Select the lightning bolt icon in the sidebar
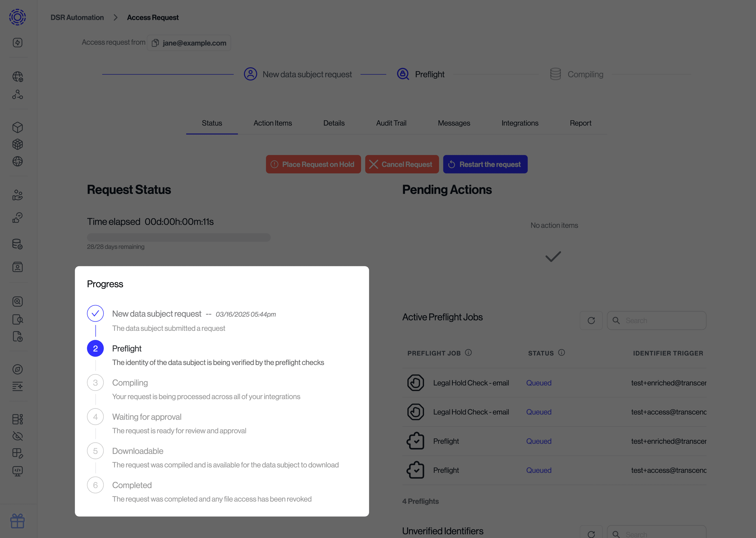 pyautogui.click(x=18, y=42)
